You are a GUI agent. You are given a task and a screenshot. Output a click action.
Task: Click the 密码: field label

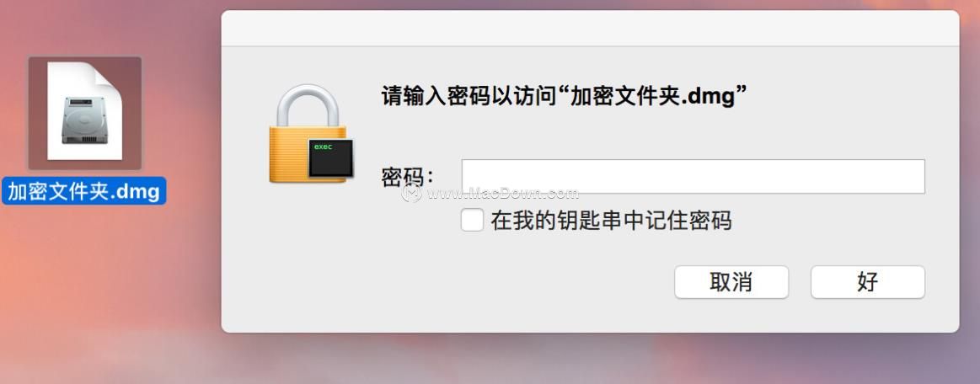(x=408, y=178)
